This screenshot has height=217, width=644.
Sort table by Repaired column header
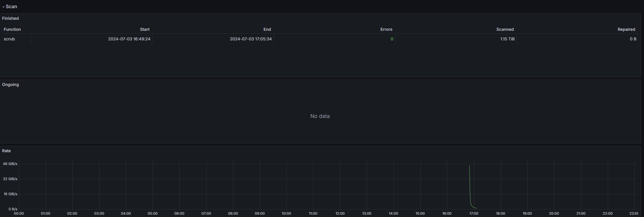click(626, 29)
